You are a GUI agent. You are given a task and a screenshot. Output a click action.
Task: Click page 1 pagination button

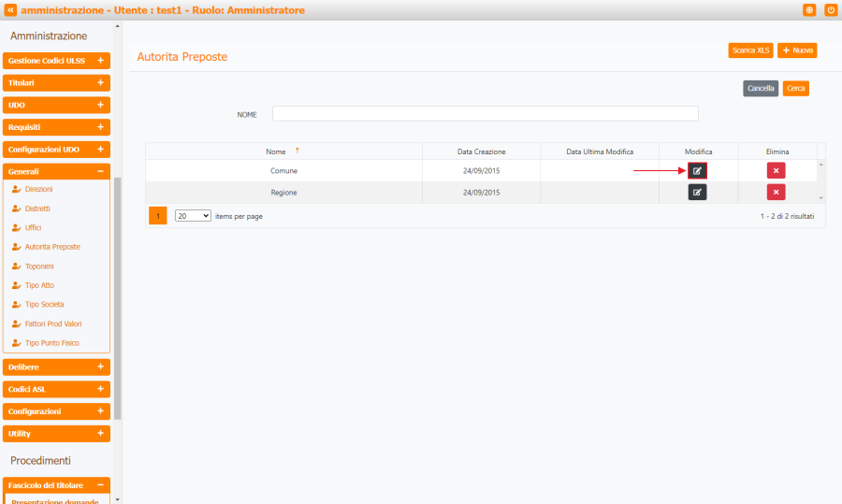pyautogui.click(x=158, y=215)
